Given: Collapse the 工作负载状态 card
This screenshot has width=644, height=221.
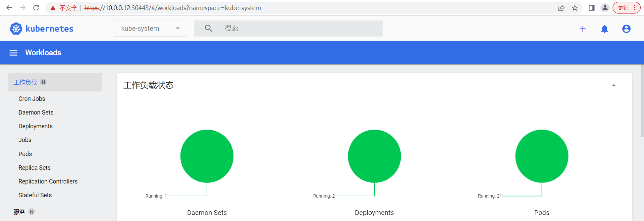Looking at the screenshot, I should [x=613, y=85].
